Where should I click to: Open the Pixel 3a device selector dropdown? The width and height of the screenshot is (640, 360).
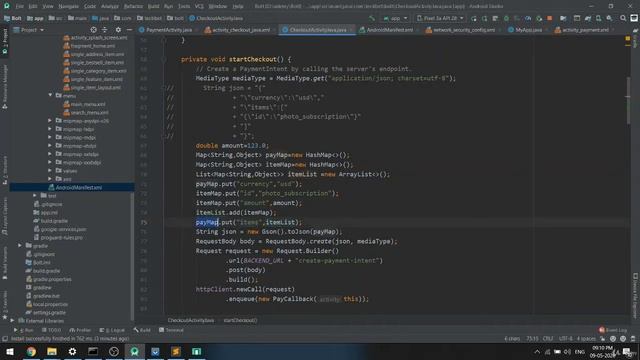pyautogui.click(x=440, y=18)
